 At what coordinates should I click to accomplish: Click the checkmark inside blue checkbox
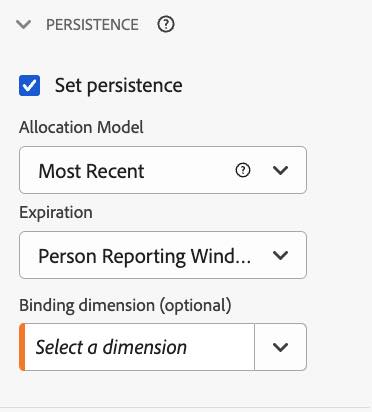pos(29,86)
